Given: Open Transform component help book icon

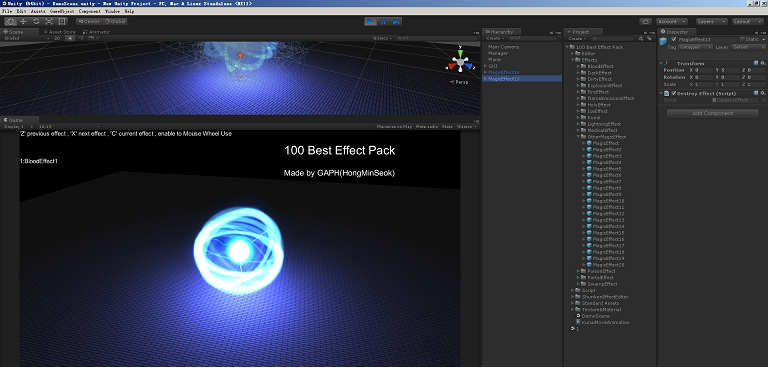Looking at the screenshot, I should point(756,63).
